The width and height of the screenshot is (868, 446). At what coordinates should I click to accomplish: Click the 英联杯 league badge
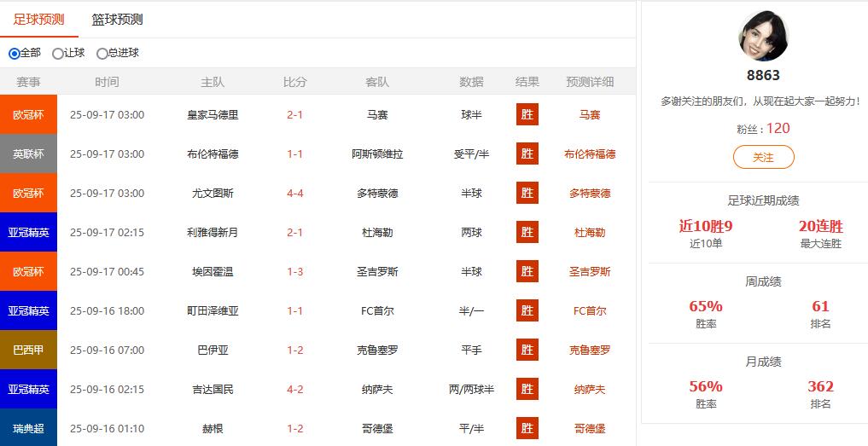pos(28,153)
